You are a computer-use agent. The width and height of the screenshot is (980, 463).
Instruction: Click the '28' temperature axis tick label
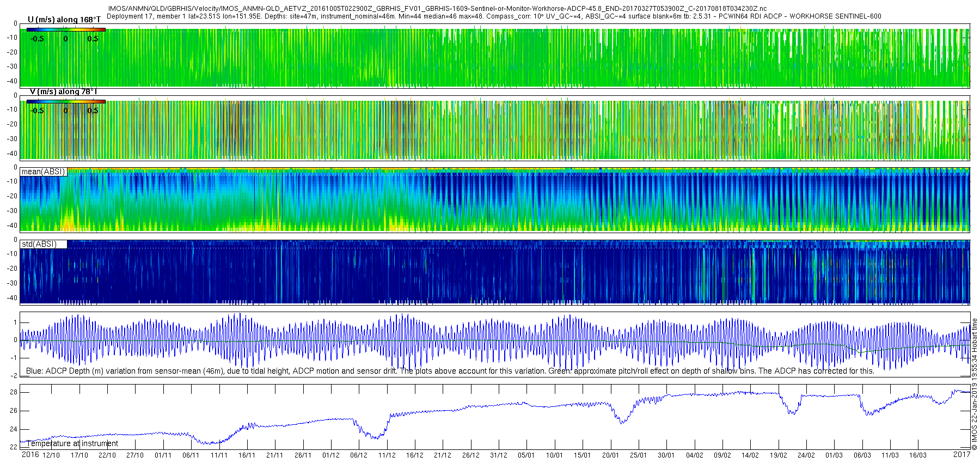click(x=14, y=392)
